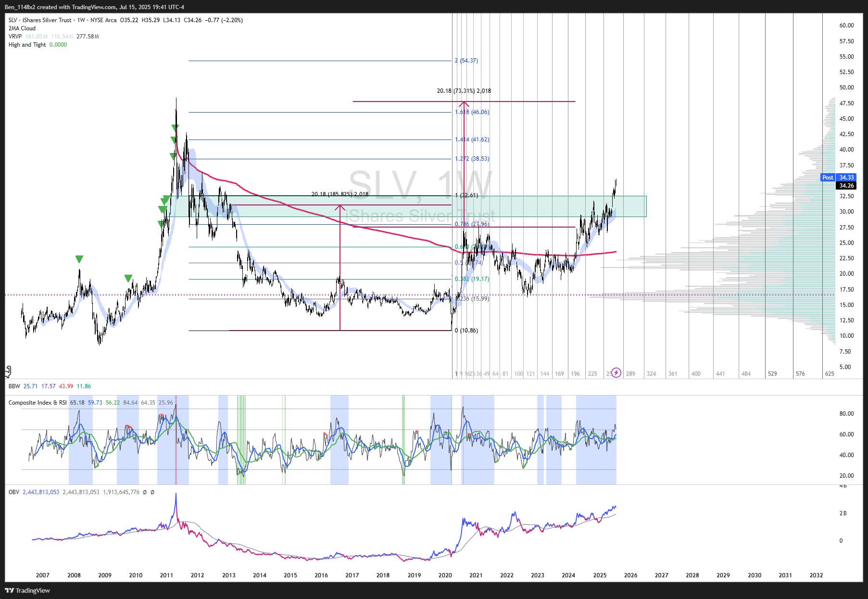Click the TradingView logo at bottom left
The height and width of the screenshot is (599, 868).
click(27, 590)
